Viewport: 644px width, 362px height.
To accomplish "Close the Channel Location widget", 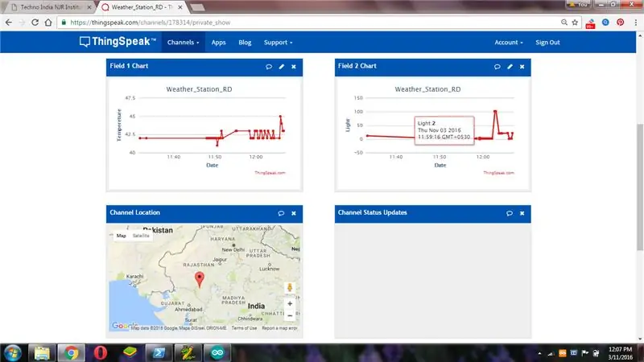I will [294, 213].
